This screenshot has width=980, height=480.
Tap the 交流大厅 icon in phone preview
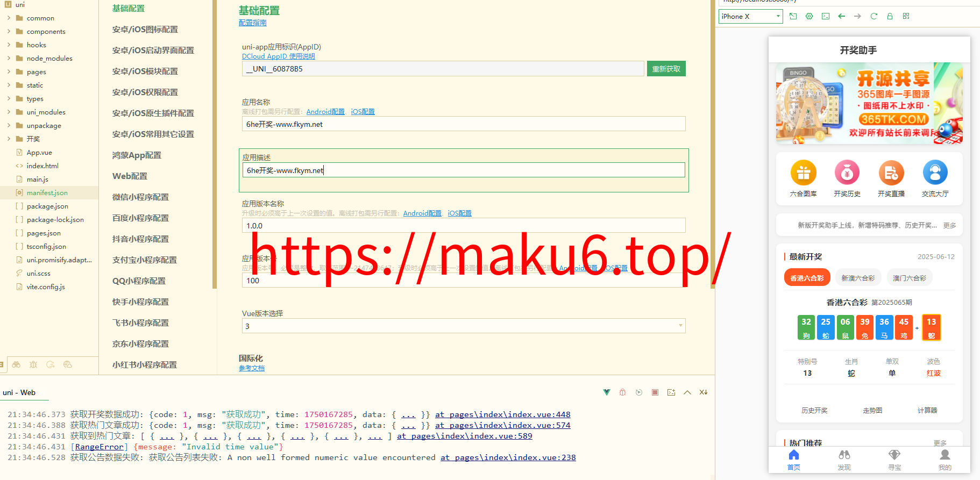coord(935,173)
